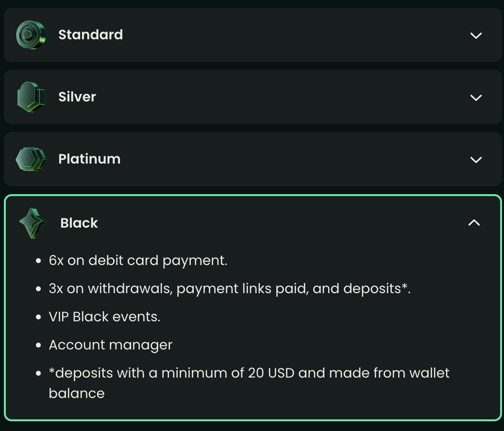Expand the Silver tier with its chevron
Viewport: 504px width, 431px height.
(476, 98)
